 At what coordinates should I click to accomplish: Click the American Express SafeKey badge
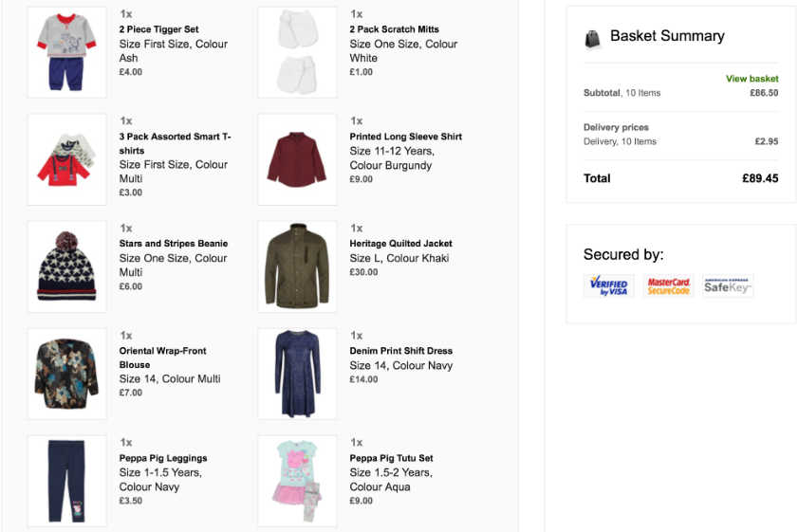728,285
